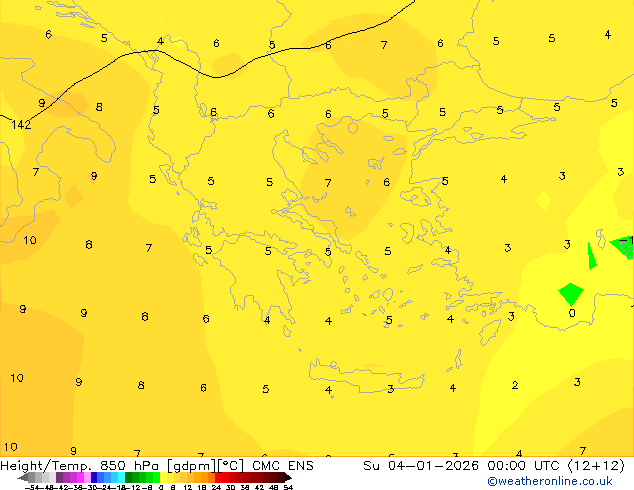Pick the dark purple legend swatch
Image resolution: width=634 pixels, height=490 pixels.
tap(59, 477)
